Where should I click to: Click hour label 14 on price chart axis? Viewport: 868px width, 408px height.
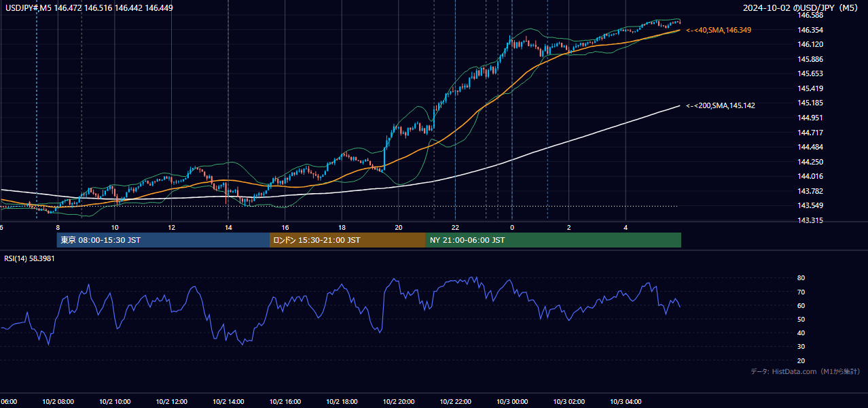[228, 227]
